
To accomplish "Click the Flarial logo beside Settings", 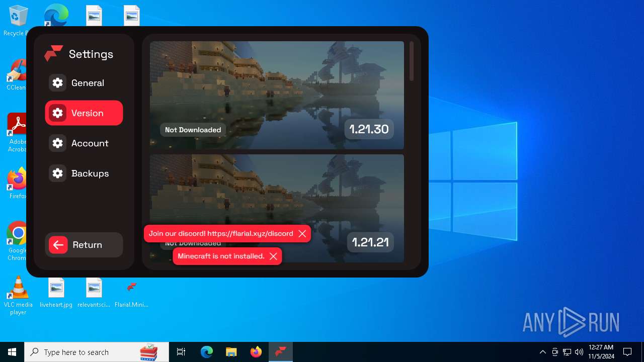I will [x=53, y=53].
